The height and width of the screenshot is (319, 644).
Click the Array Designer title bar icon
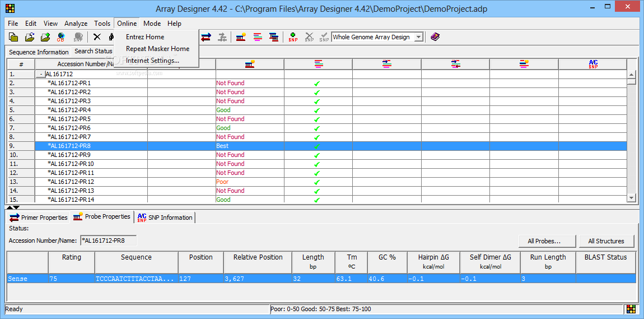coord(10,8)
